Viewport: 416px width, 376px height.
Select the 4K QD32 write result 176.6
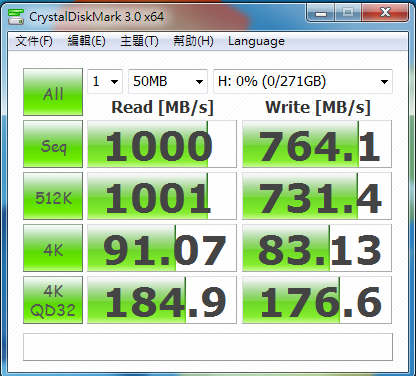tap(317, 300)
